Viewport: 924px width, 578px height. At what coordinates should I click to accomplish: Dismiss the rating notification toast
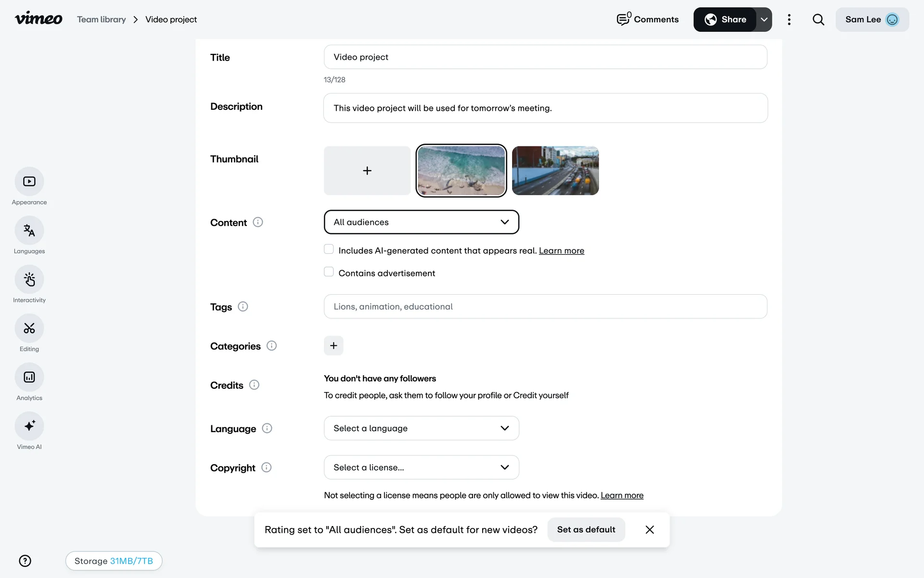(x=649, y=530)
